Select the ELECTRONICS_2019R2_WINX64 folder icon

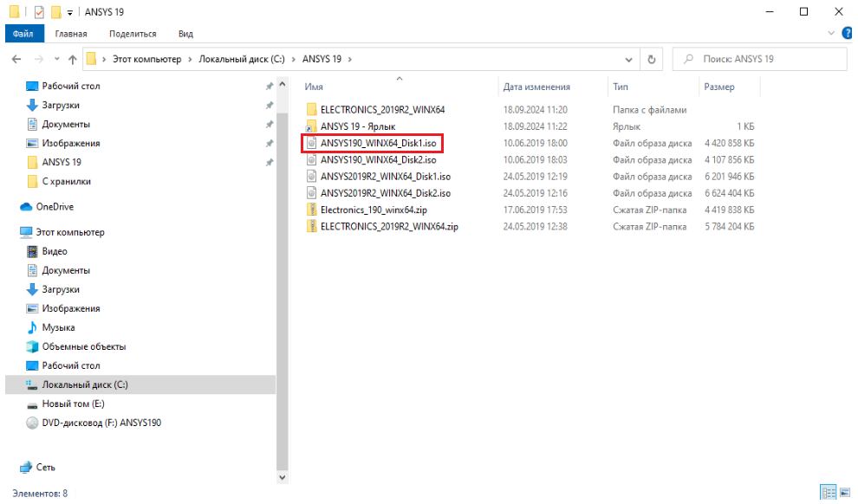click(x=311, y=110)
